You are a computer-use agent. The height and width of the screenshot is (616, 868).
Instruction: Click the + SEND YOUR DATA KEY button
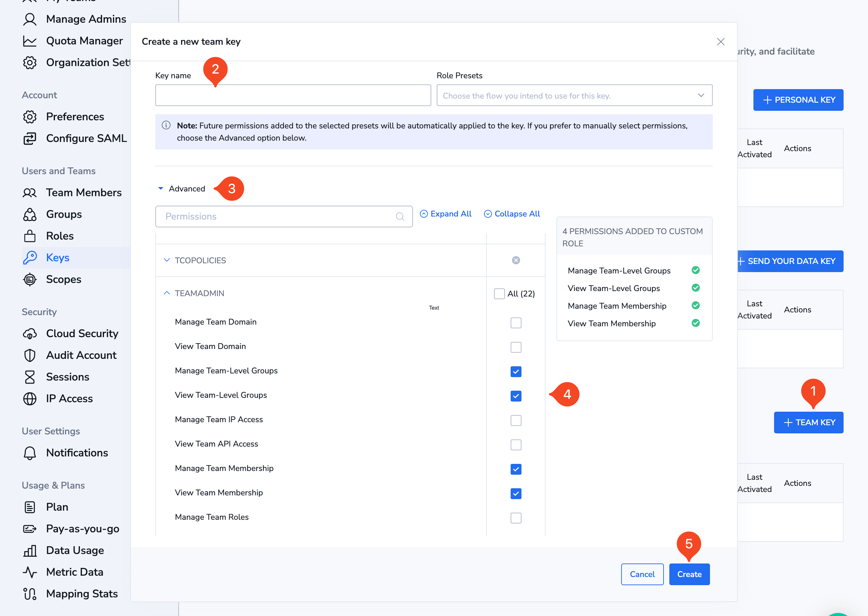[790, 261]
